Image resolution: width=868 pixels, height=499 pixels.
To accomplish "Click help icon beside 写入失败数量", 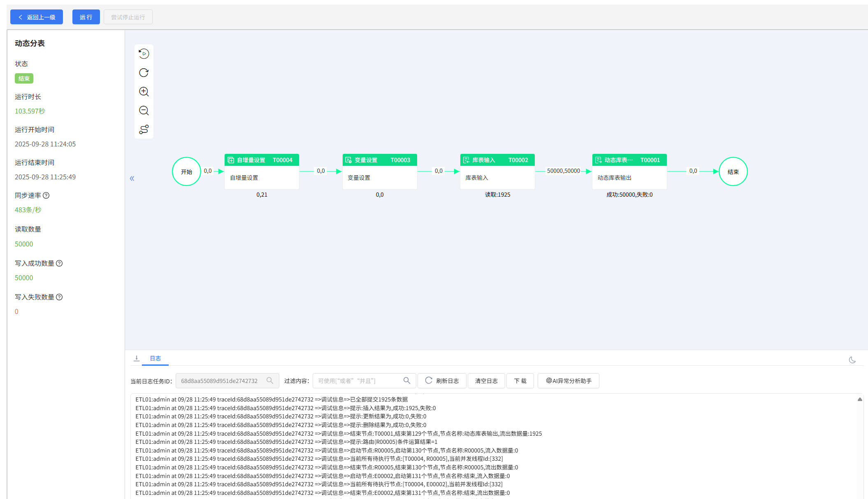I will coord(59,297).
